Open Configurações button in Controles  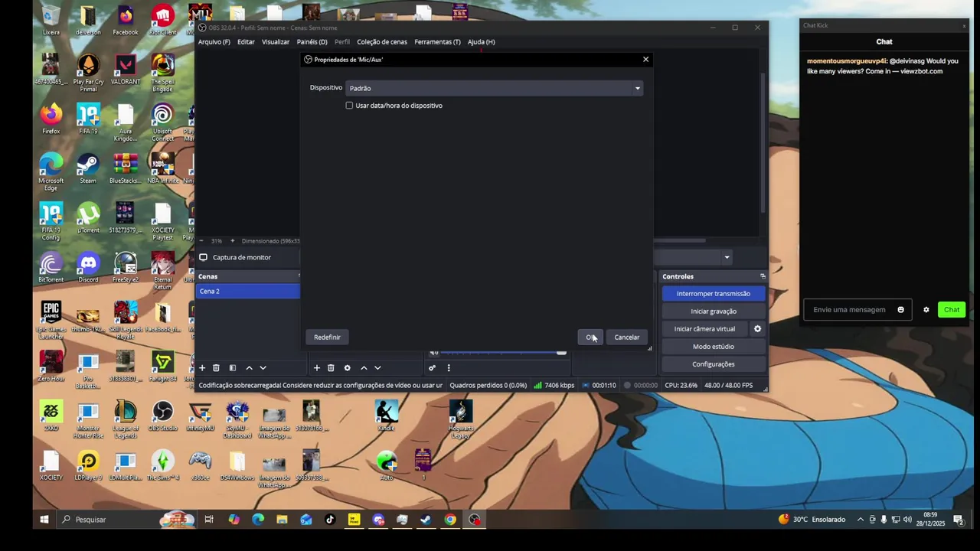point(713,364)
